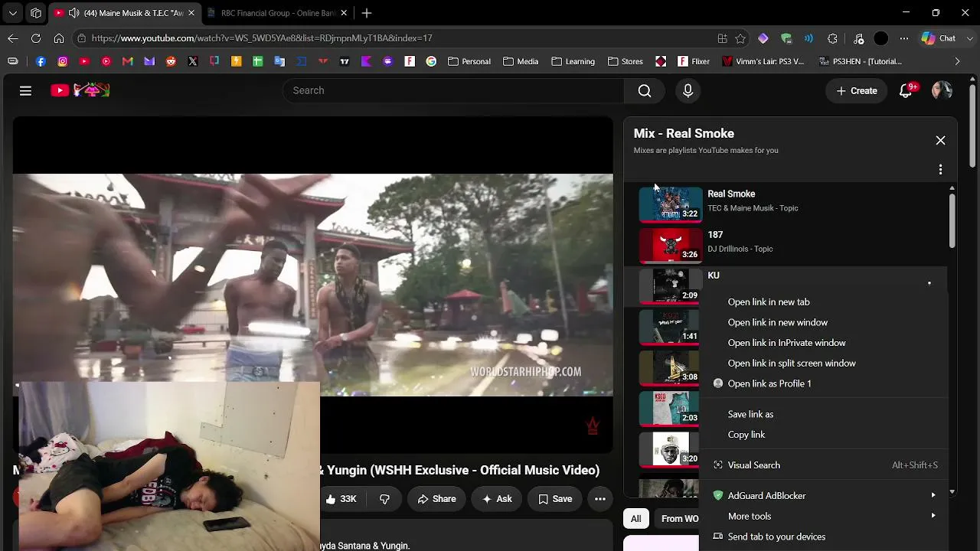Open the Flixer bookmark
The height and width of the screenshot is (551, 980).
pos(694,61)
